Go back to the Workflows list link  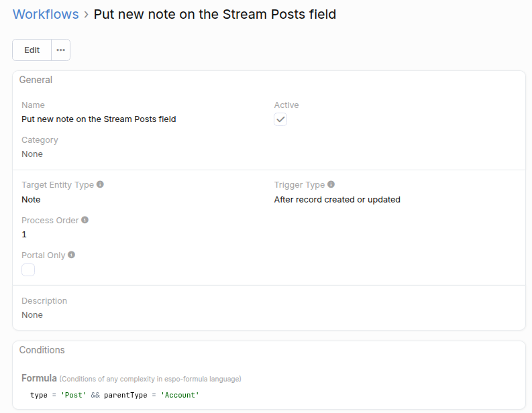coord(46,14)
